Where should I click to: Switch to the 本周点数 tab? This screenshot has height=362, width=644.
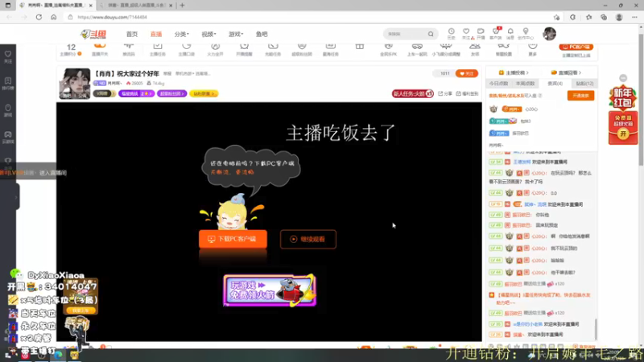pyautogui.click(x=525, y=84)
